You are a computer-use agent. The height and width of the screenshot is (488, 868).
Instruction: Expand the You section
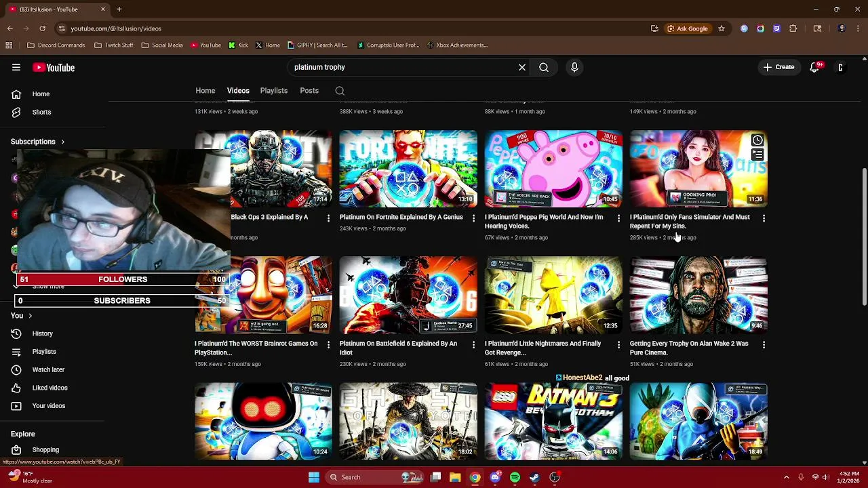click(21, 316)
